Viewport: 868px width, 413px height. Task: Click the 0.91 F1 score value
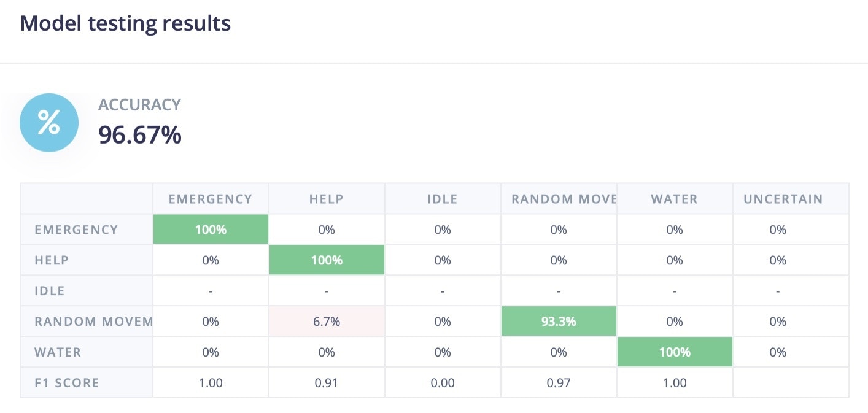tap(327, 383)
